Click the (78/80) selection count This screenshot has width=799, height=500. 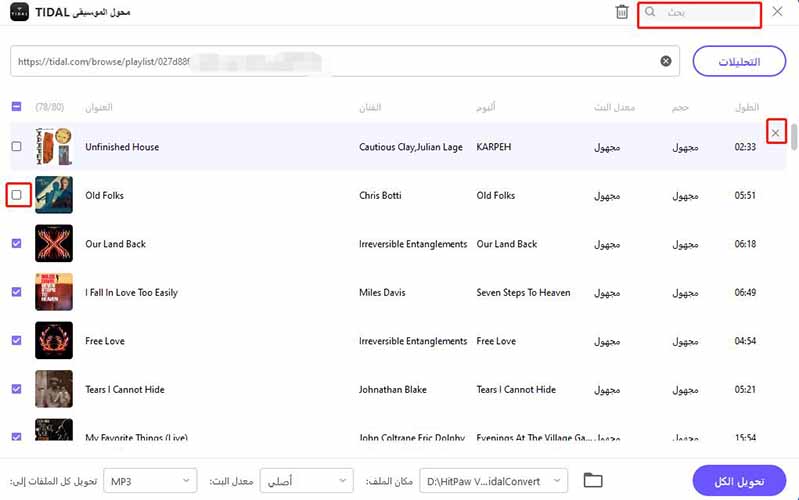49,107
